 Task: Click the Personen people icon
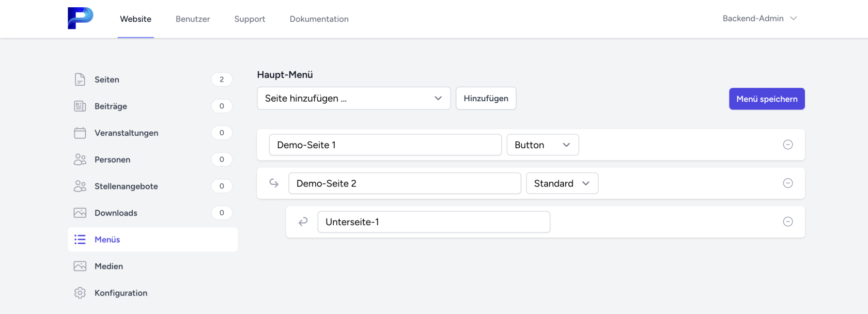[80, 160]
